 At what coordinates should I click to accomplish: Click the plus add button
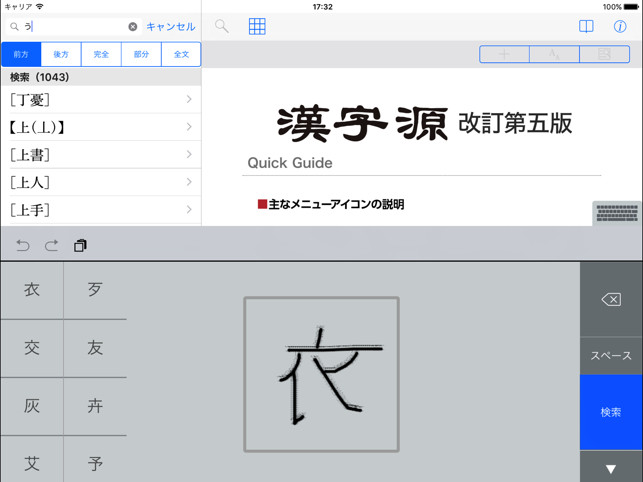[504, 54]
